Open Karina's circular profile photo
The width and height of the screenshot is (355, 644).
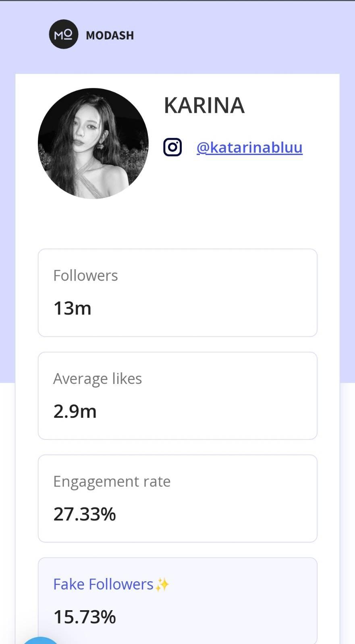[x=93, y=143]
